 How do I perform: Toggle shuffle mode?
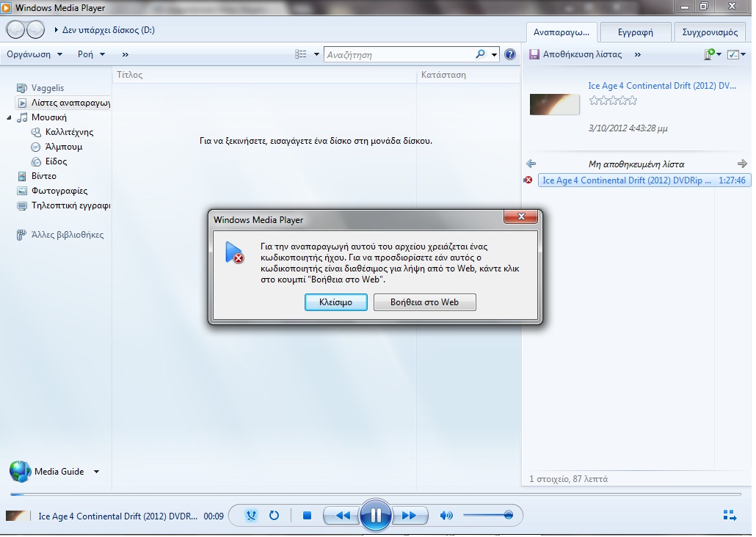pos(251,515)
